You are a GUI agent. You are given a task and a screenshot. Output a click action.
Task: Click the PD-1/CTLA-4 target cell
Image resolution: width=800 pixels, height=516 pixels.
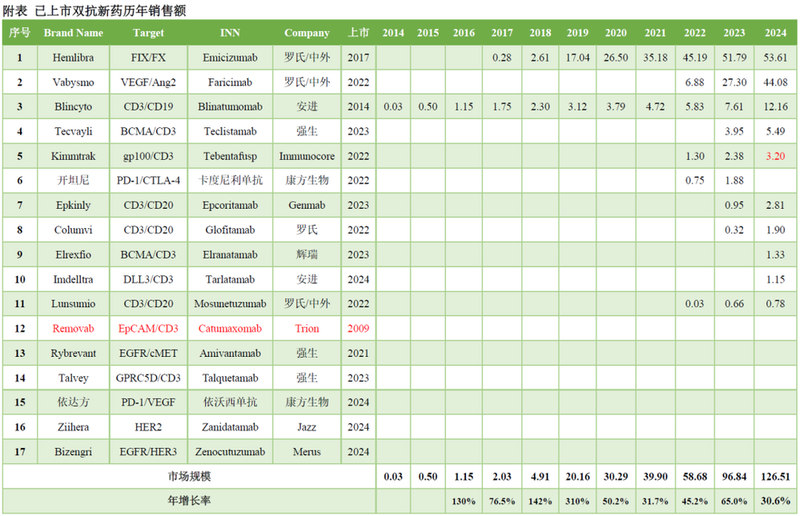pyautogui.click(x=148, y=181)
